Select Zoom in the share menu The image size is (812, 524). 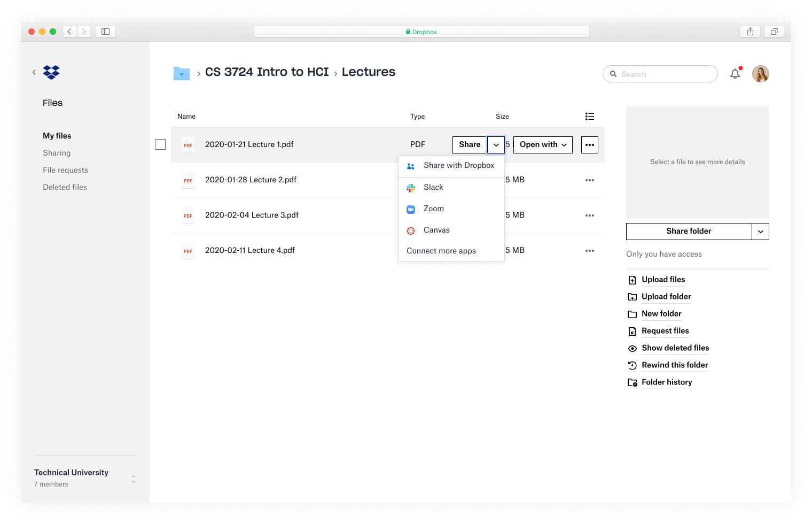433,209
